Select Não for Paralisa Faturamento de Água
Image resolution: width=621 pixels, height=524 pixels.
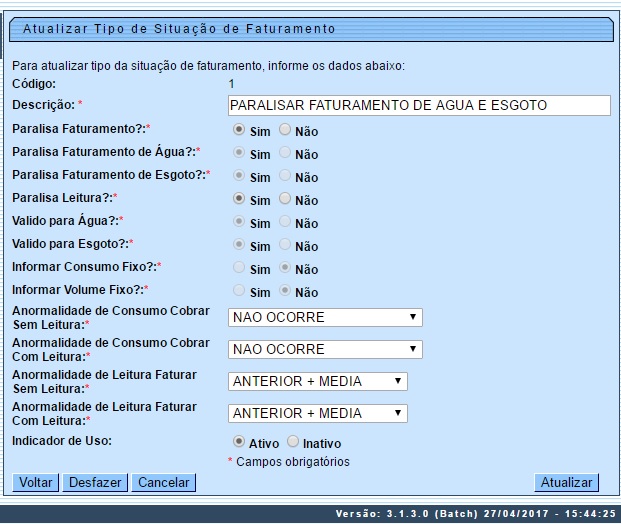[285, 153]
